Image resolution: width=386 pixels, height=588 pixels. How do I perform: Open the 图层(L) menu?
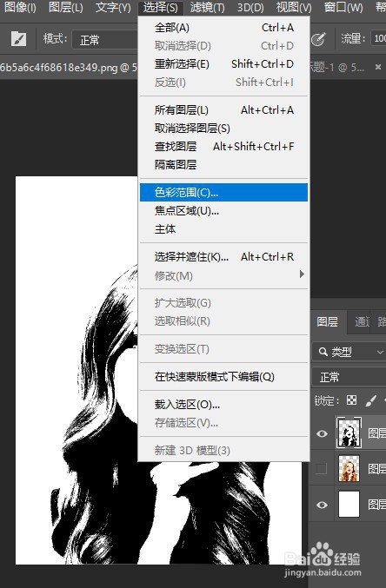[x=66, y=7]
